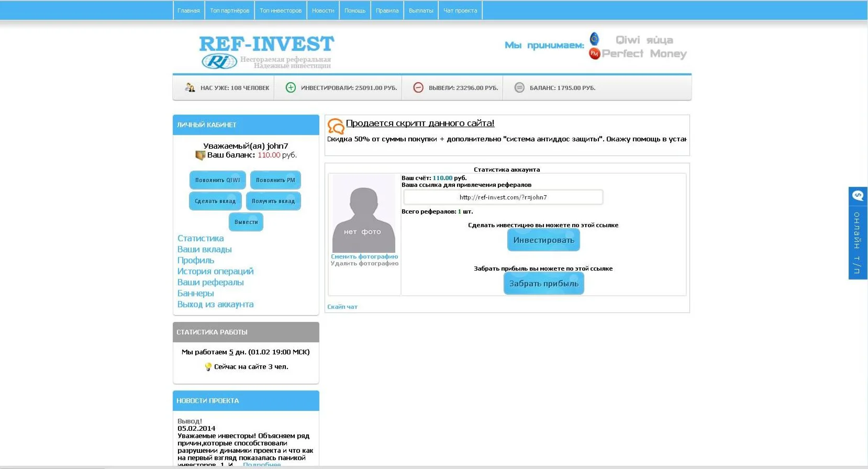Go to Профиль sidebar link
Screen dimensions: 868x469
point(196,260)
